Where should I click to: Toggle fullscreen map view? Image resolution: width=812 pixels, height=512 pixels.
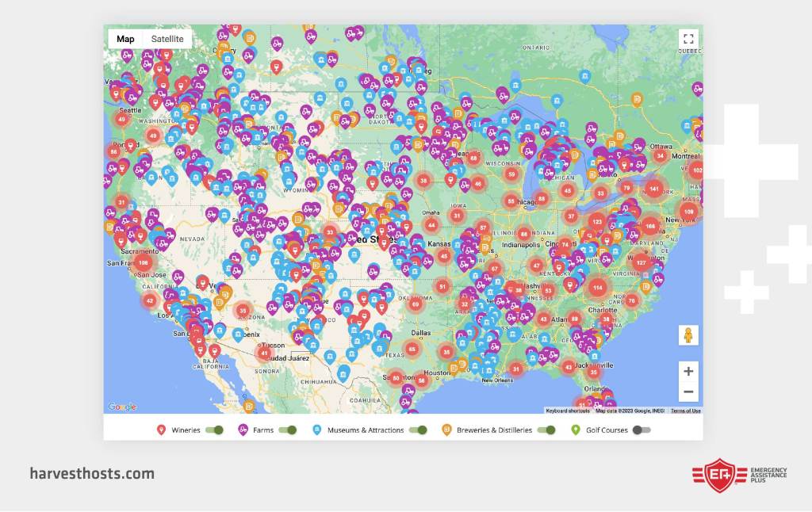click(x=688, y=39)
